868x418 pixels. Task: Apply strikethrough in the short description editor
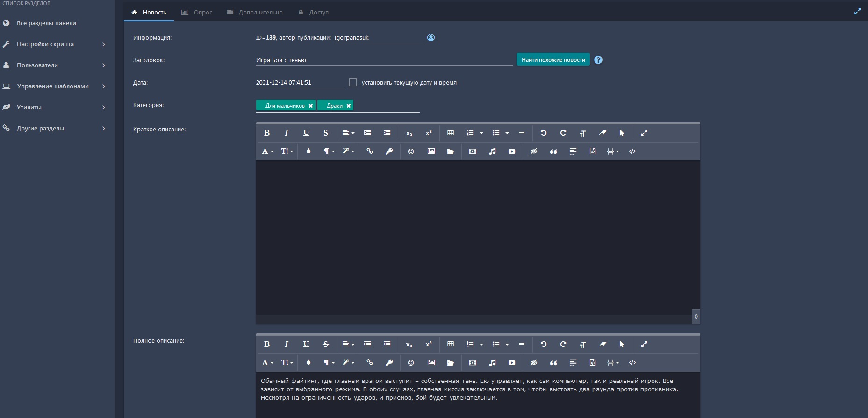(x=326, y=133)
